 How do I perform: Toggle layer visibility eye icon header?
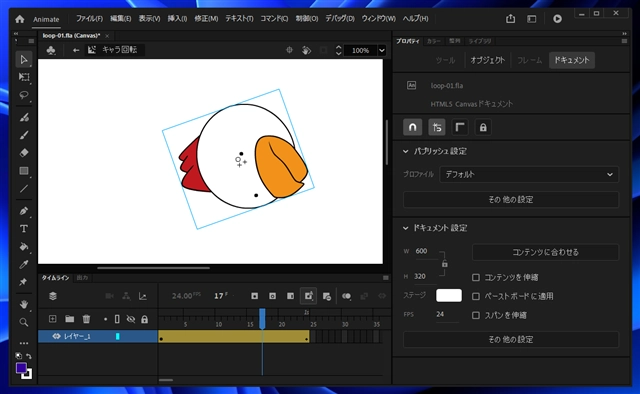131,319
